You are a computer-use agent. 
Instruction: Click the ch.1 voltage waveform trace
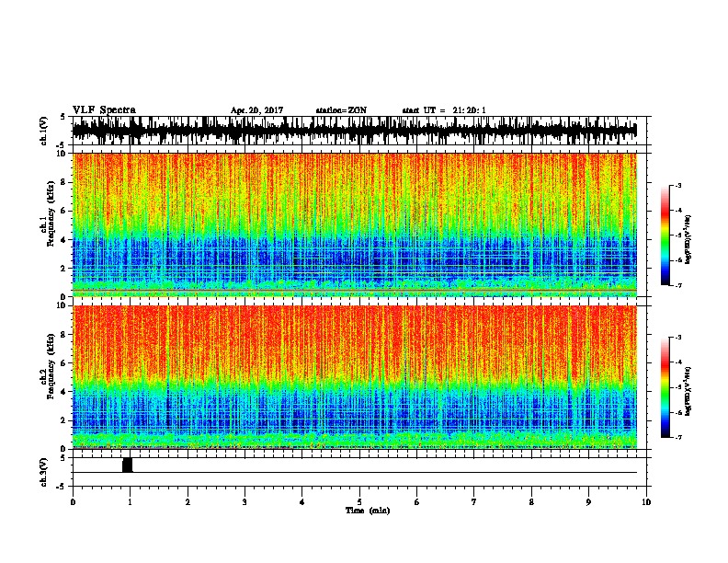pos(355,131)
